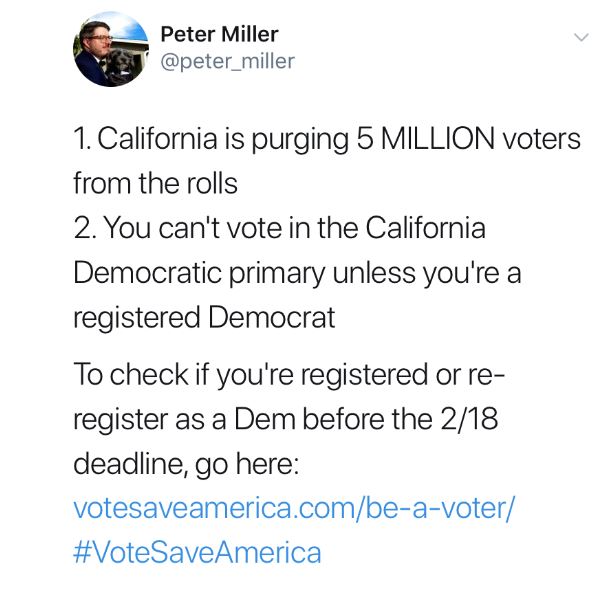This screenshot has width=608, height=606.
Task: Click the @peter_miller handle
Action: (228, 62)
